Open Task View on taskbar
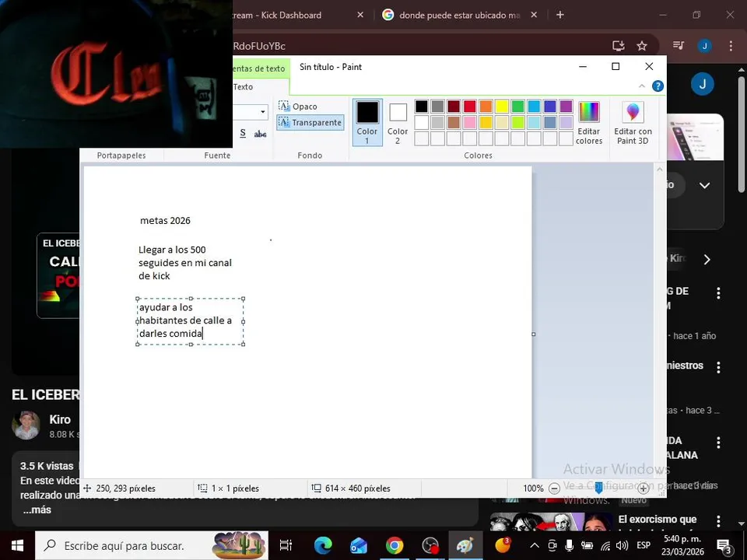The image size is (747, 560). [286, 546]
